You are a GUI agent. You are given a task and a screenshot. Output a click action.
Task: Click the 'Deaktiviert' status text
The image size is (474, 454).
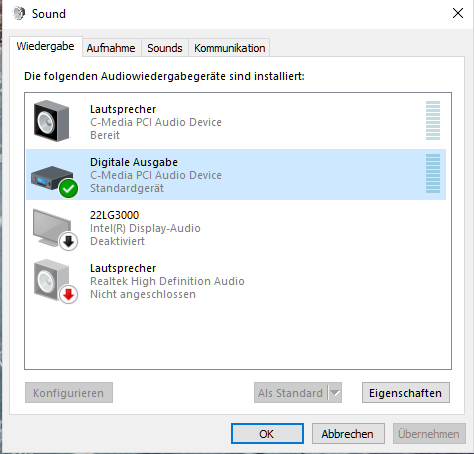pyautogui.click(x=117, y=241)
